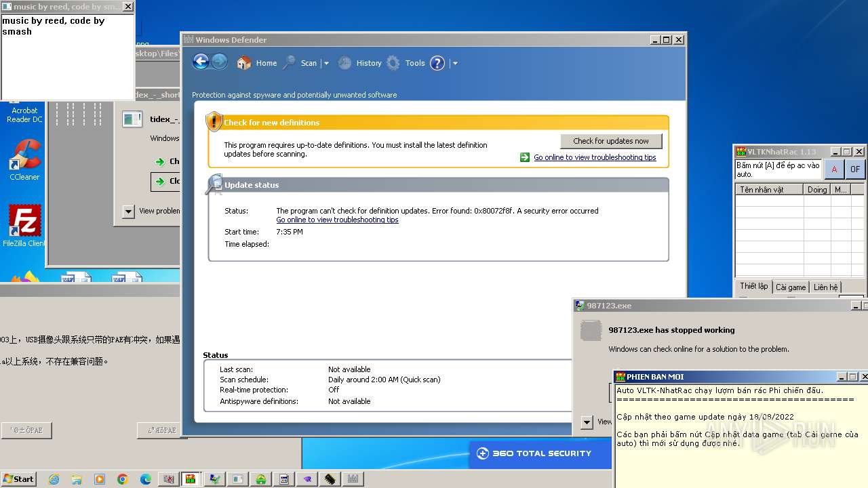Click the error 0x80072f8f status message
The image size is (868, 488).
click(437, 211)
